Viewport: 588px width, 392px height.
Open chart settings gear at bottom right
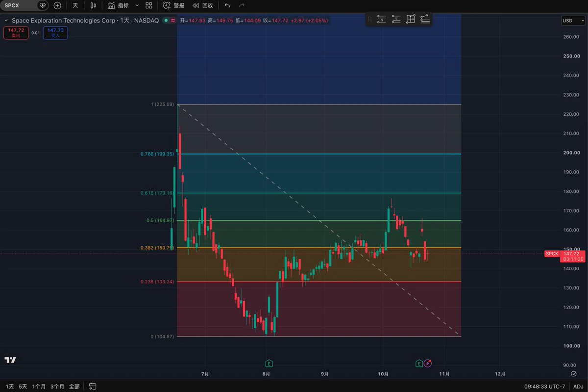573,374
